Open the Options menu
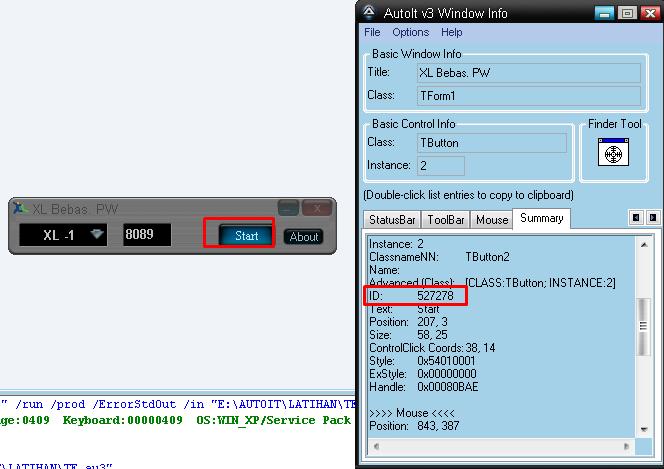 point(410,33)
